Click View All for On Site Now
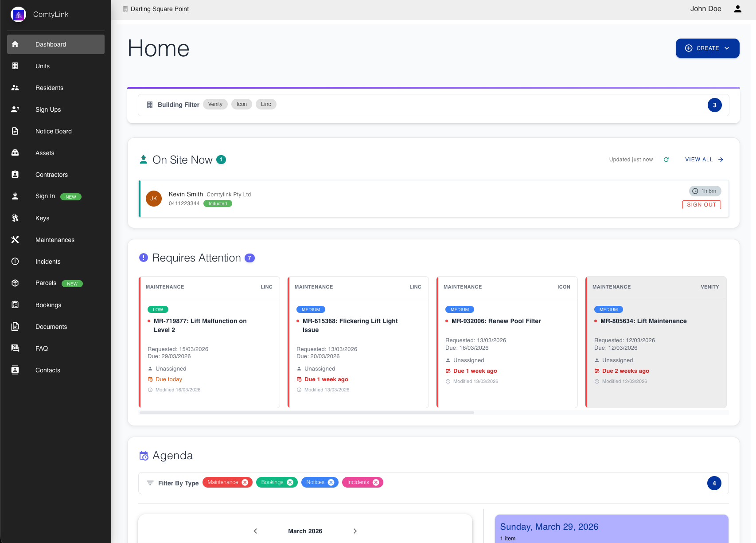Image resolution: width=756 pixels, height=543 pixels. 704,160
